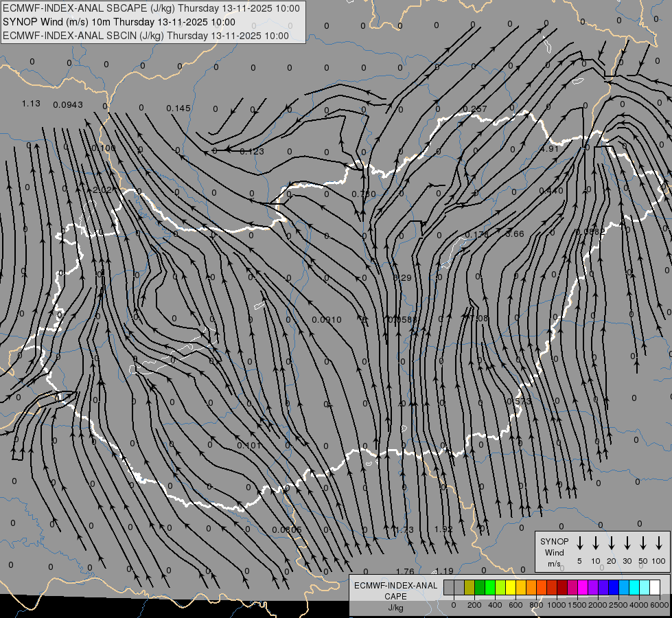Image resolution: width=672 pixels, height=618 pixels.
Task: Click the 2.02 value on map
Action: (102, 190)
